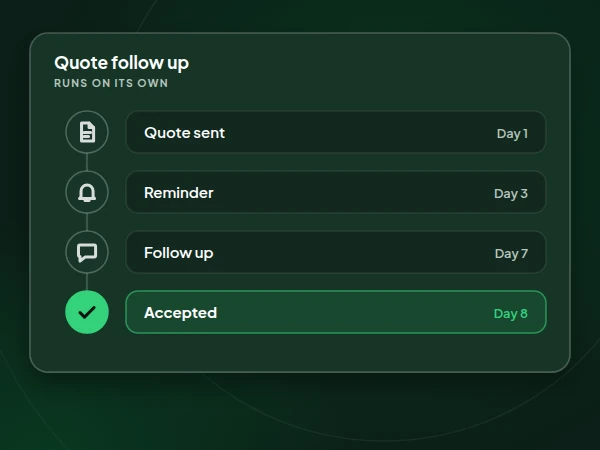Click the RUNS ON ITS OWN subtitle
The width and height of the screenshot is (600, 450).
pyautogui.click(x=111, y=83)
